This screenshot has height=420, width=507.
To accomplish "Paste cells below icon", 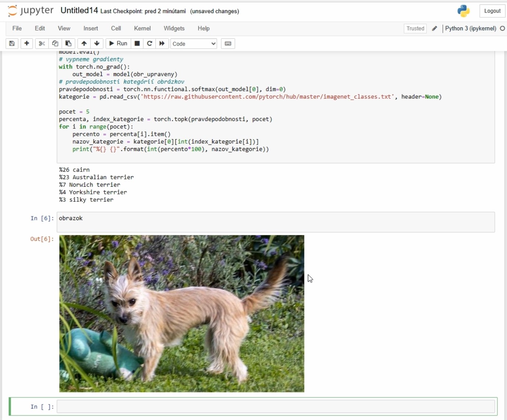I will (x=68, y=43).
